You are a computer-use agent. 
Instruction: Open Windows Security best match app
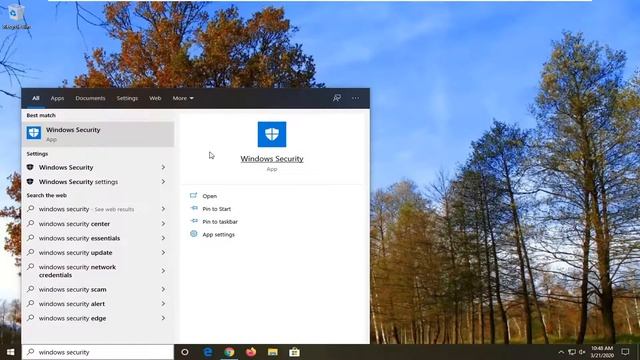[98, 134]
